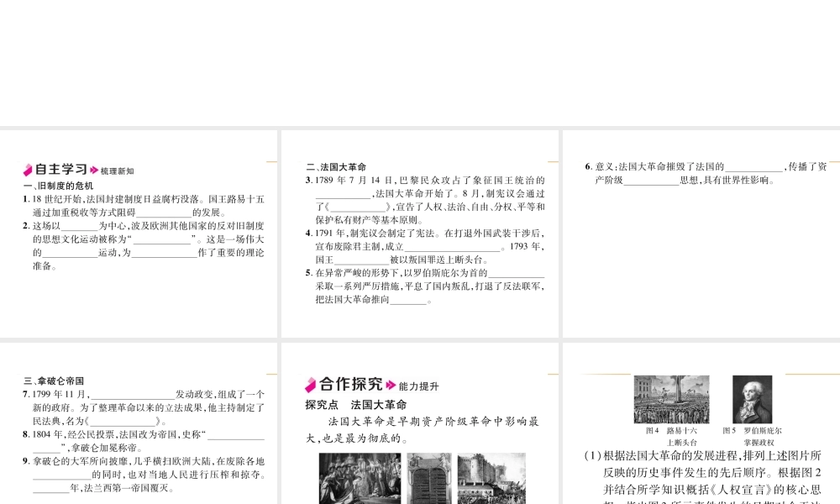Click item 3 about July 14, 1789

click(x=424, y=193)
